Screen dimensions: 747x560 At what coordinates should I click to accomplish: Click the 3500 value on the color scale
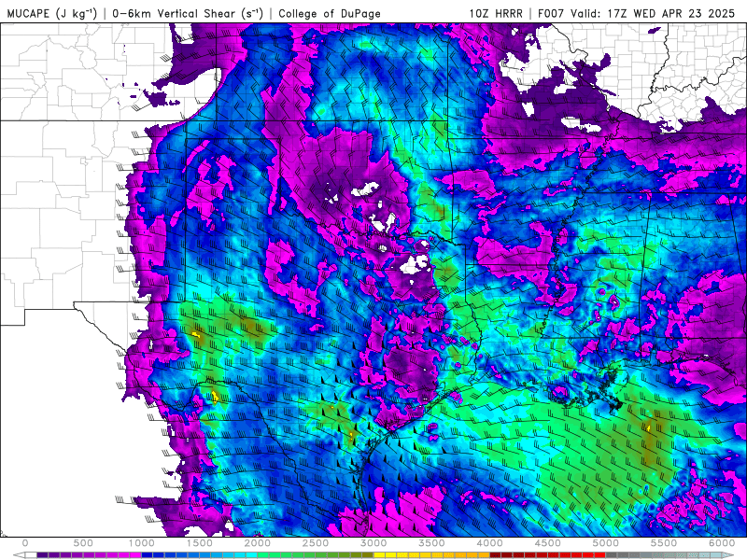431,543
